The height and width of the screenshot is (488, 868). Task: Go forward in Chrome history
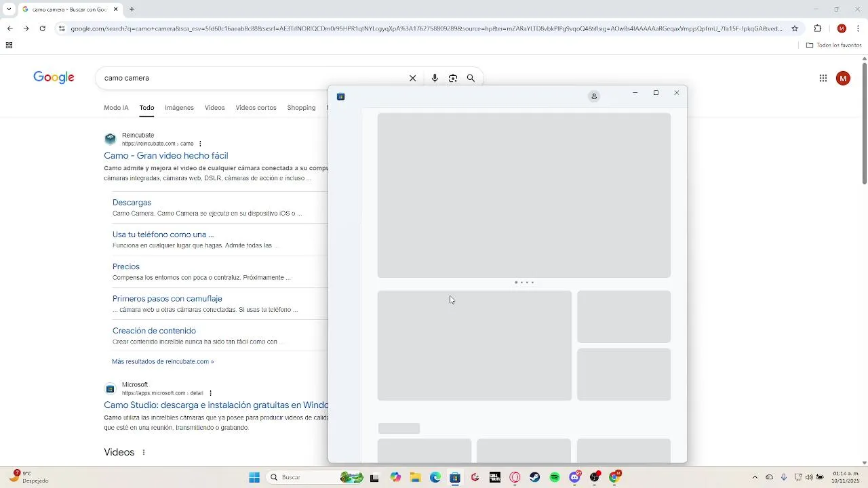pyautogui.click(x=26, y=28)
